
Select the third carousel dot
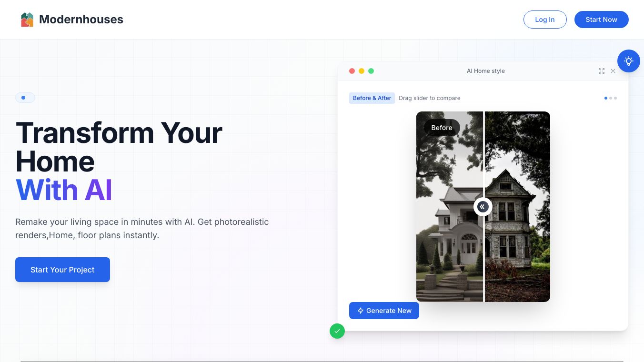(x=615, y=98)
